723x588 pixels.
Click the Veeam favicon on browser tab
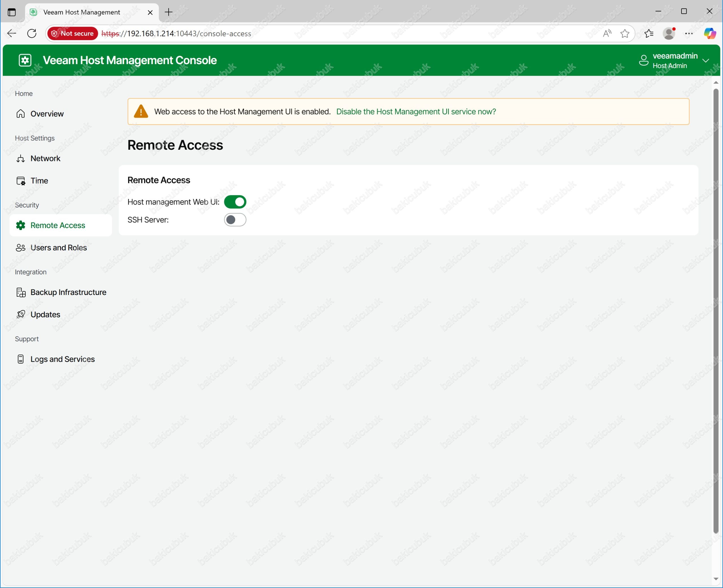point(33,12)
